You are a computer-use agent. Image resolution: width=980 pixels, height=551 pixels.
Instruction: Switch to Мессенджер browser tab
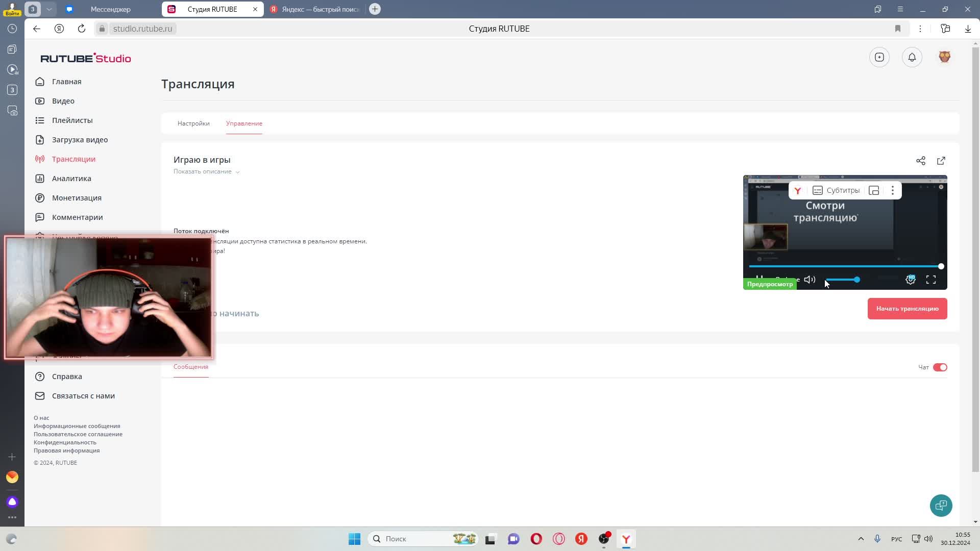click(110, 9)
